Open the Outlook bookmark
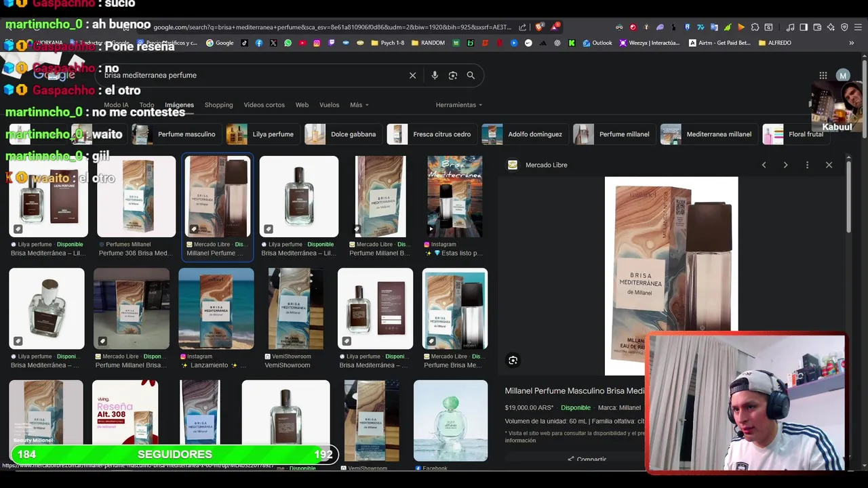This screenshot has width=868, height=488. click(x=597, y=43)
